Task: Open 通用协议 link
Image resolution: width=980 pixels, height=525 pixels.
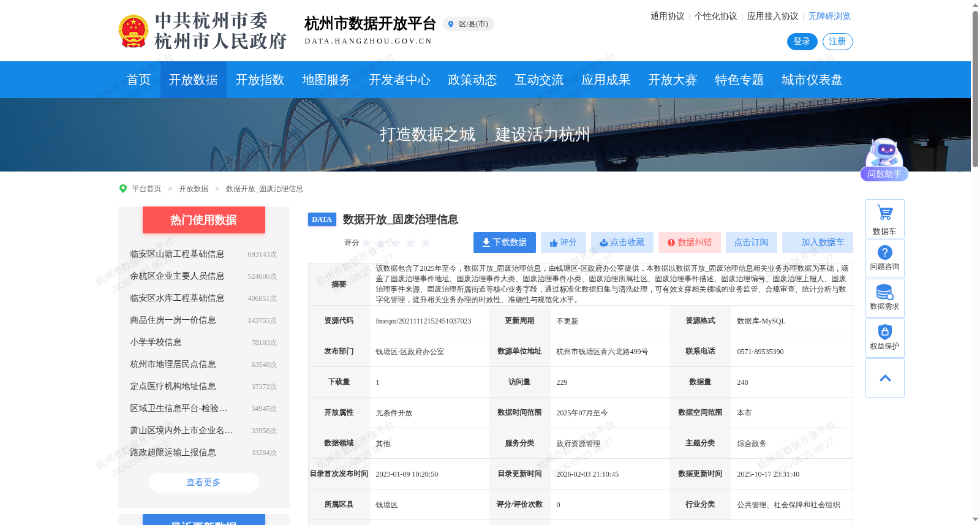Action: (x=668, y=17)
